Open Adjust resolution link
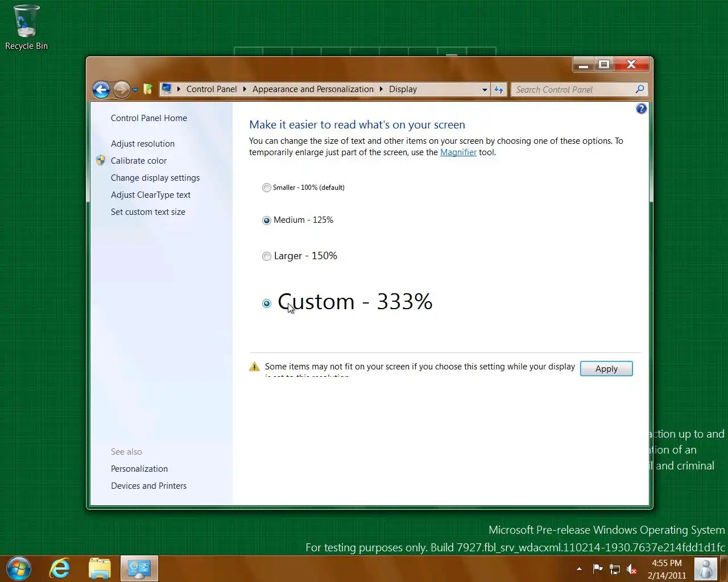Screen dimensions: 728x582 [143, 144]
